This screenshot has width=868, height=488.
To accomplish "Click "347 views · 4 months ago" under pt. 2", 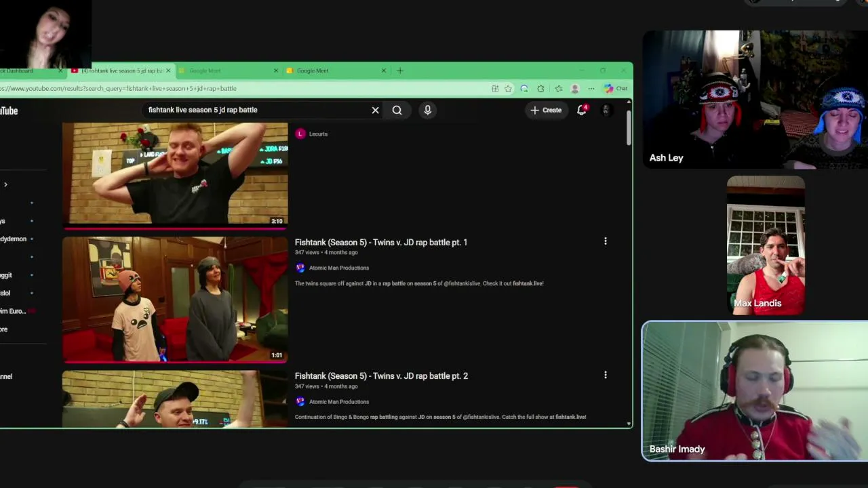I will [326, 386].
